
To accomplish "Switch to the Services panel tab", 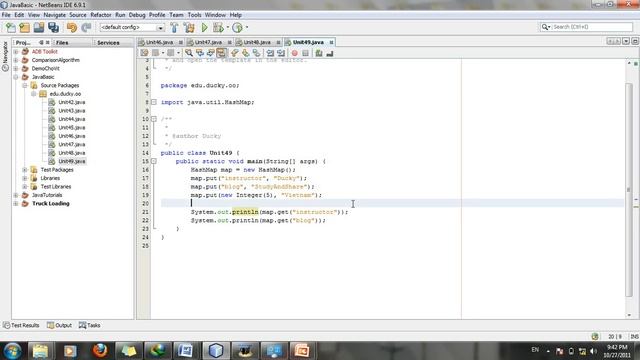I will pyautogui.click(x=108, y=42).
